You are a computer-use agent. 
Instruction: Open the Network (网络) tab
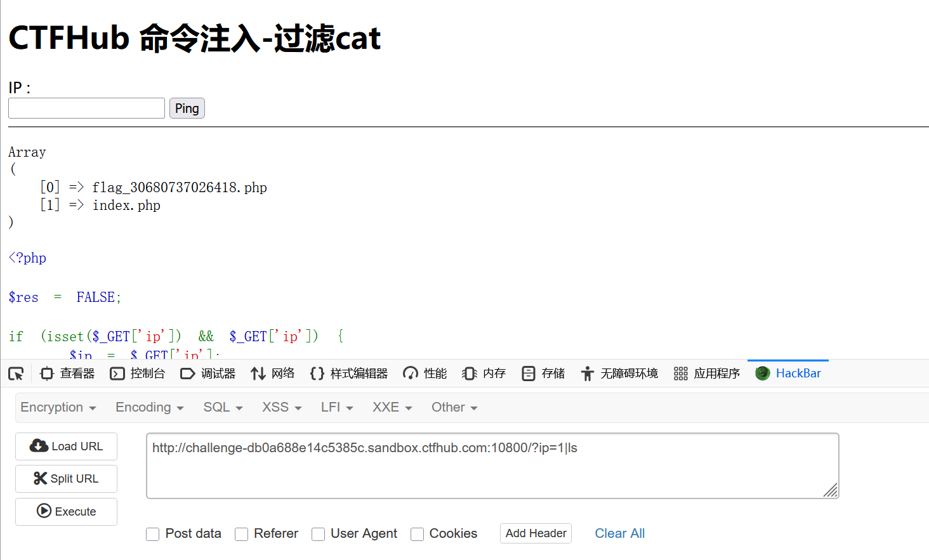273,374
